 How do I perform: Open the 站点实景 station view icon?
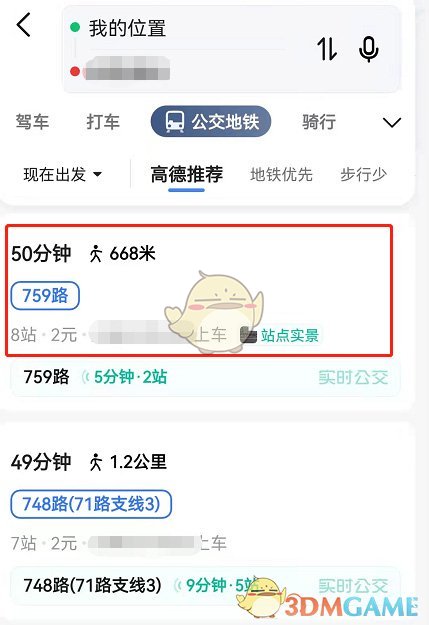(249, 335)
